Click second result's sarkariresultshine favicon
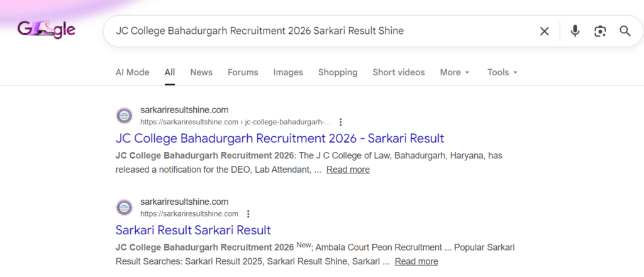The width and height of the screenshot is (644, 277). [x=125, y=207]
